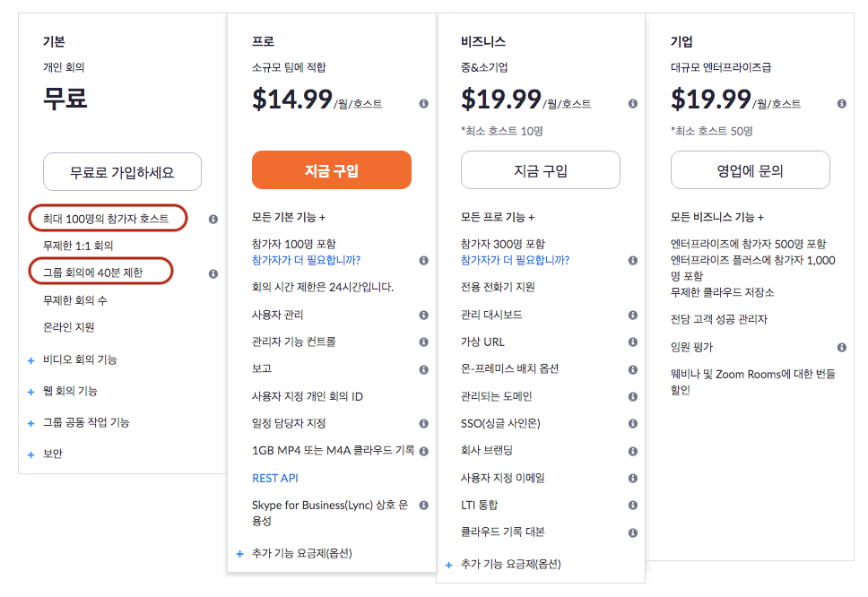Click info icon beside 관리 대시보드
Screen dimensions: 868x597
[632, 316]
